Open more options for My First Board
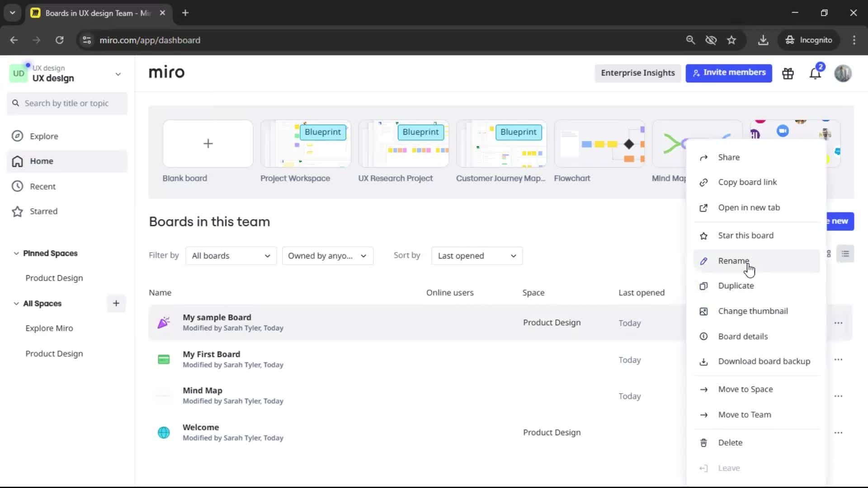868x488 pixels. click(838, 360)
